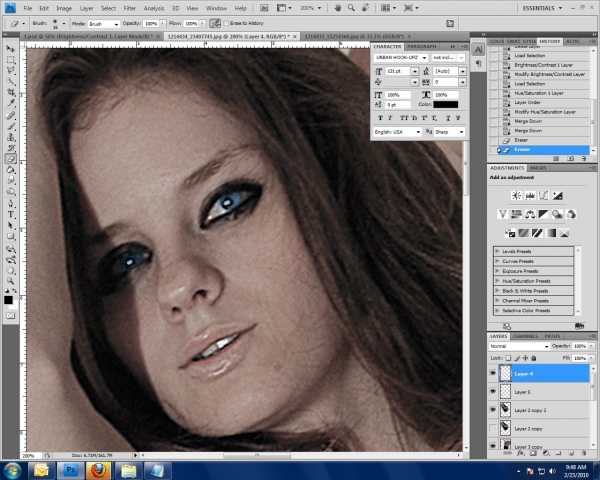
Task: Select the Layer 5 layer row
Action: tap(545, 392)
